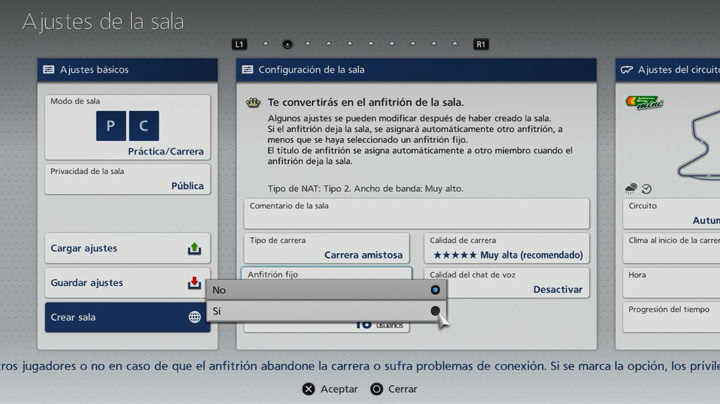
Task: Click the L1 page-left indicator
Action: pyautogui.click(x=239, y=44)
